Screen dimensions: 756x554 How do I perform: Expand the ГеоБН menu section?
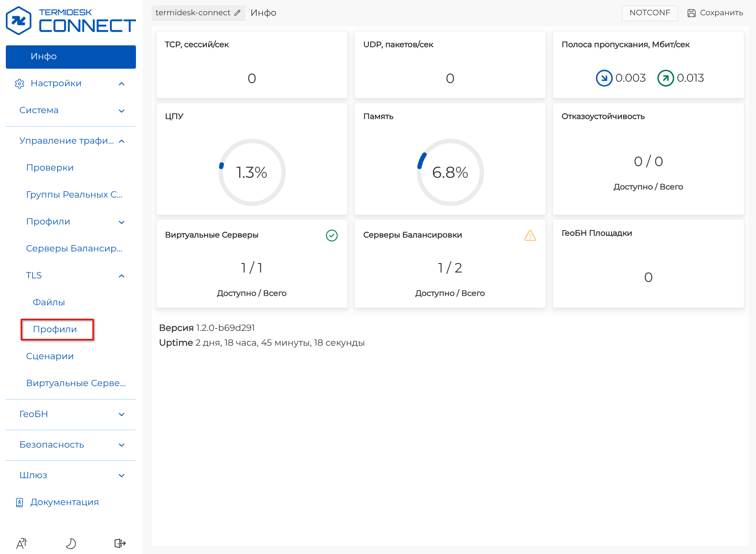coord(121,414)
